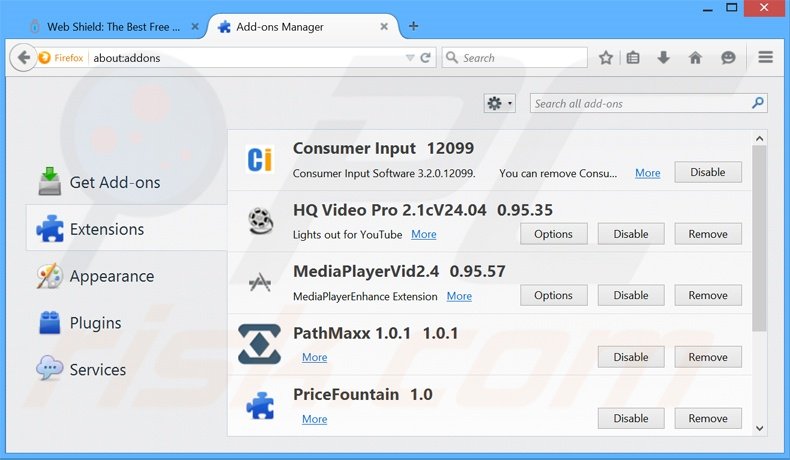Click the 'Lights out for YouTube' description
790x460 pixels.
coord(347,234)
